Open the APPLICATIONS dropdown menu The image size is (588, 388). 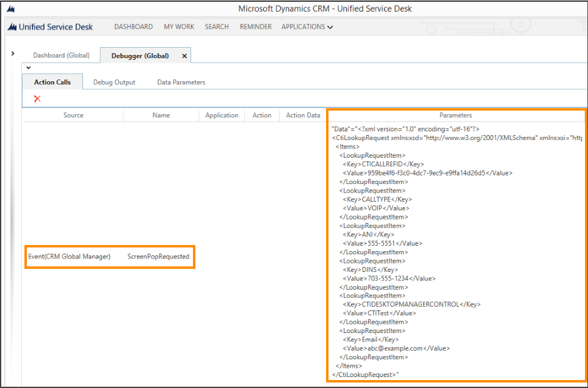(x=307, y=27)
